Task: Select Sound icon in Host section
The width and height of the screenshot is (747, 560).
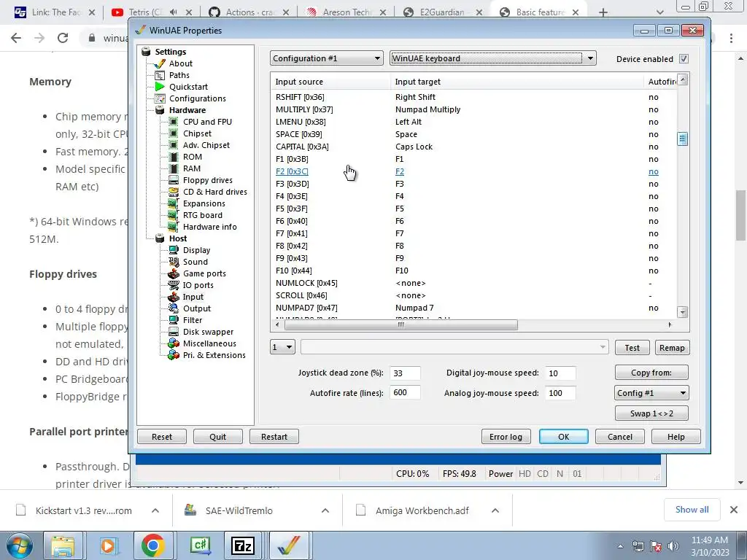Action: click(174, 262)
